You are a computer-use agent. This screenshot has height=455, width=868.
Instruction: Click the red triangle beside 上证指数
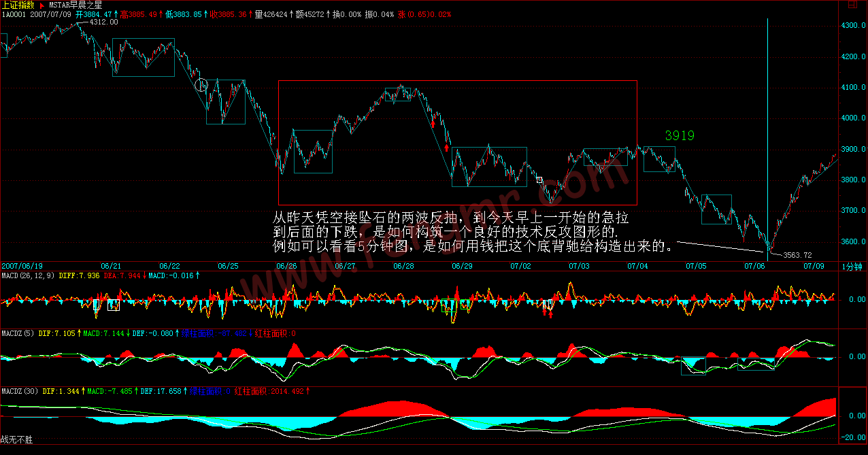(x=40, y=5)
